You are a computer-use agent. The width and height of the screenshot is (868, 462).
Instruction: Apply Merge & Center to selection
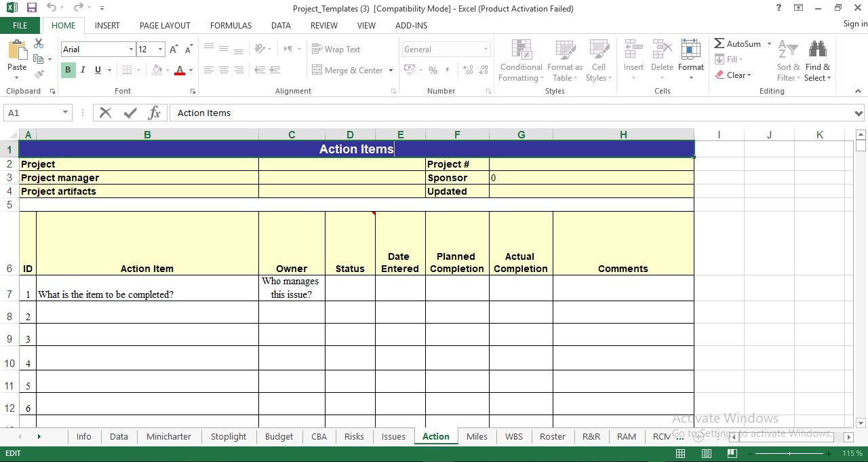[x=347, y=70]
